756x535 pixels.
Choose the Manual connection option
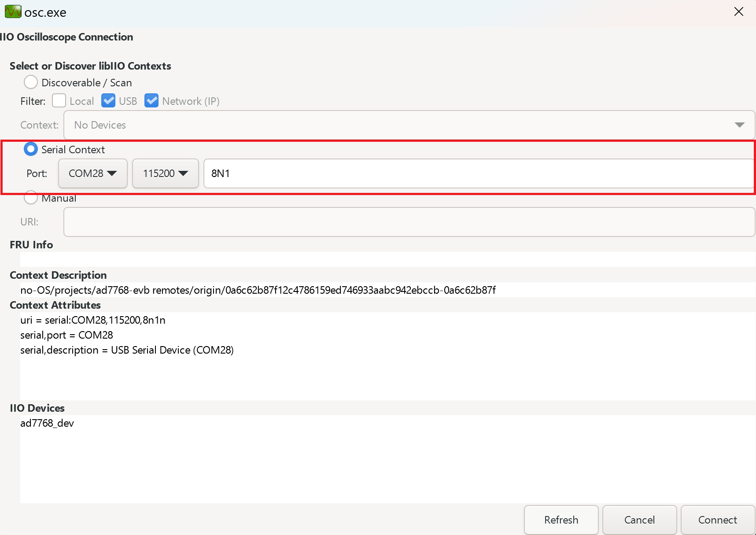click(x=30, y=197)
